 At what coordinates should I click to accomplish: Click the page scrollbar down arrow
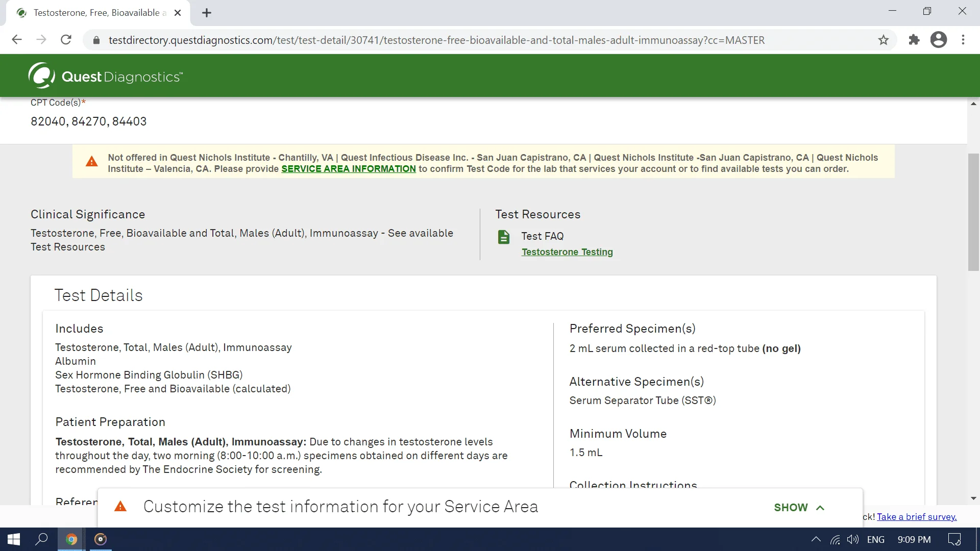click(x=973, y=498)
